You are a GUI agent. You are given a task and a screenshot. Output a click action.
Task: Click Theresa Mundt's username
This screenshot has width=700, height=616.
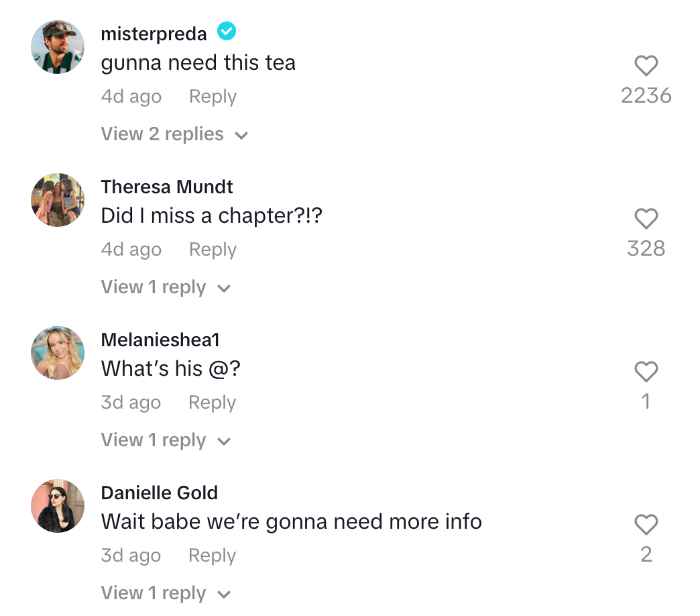[166, 187]
